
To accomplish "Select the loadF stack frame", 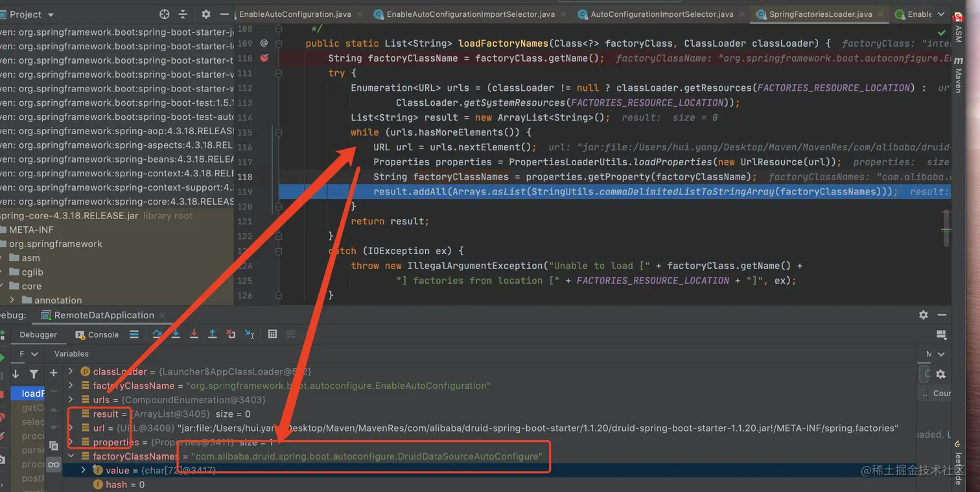I will [x=28, y=393].
